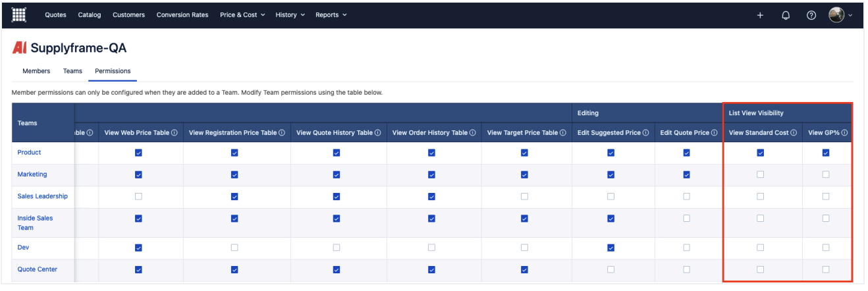Uncheck View Order History Table for Inside Sales Team
Image resolution: width=868 pixels, height=291 pixels.
tap(431, 219)
